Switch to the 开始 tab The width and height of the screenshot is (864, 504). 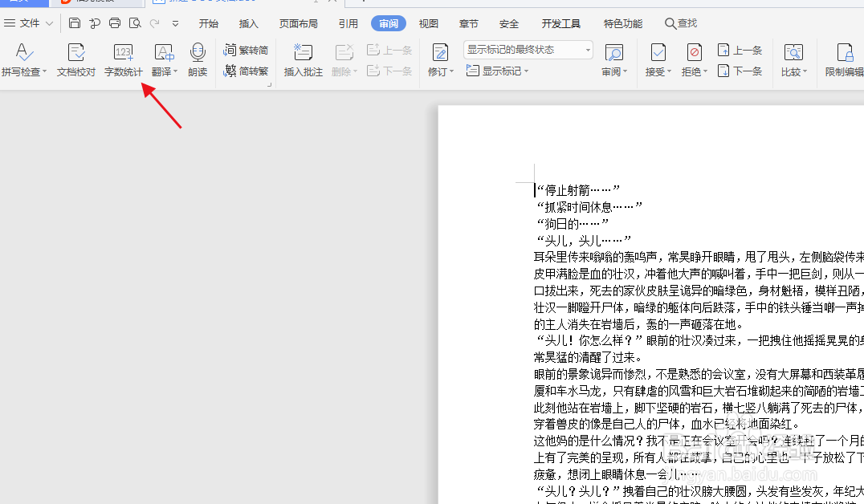[208, 24]
